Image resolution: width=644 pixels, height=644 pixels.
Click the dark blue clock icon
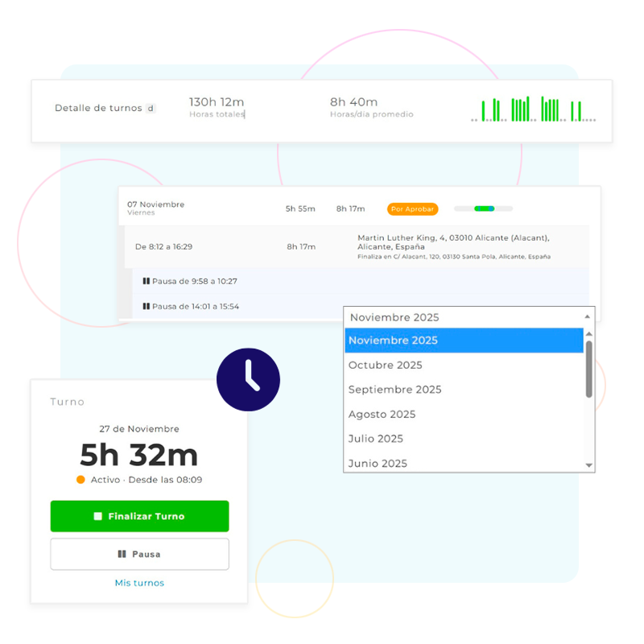tap(248, 380)
